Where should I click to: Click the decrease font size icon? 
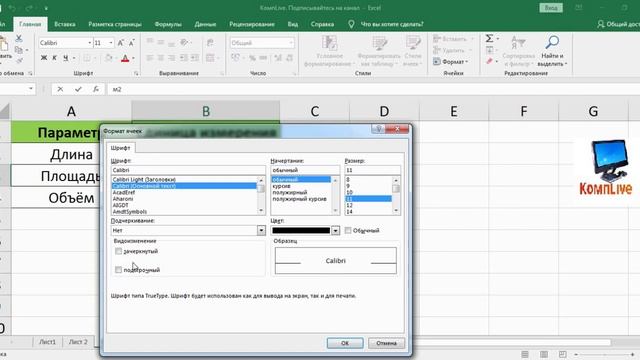point(131,43)
